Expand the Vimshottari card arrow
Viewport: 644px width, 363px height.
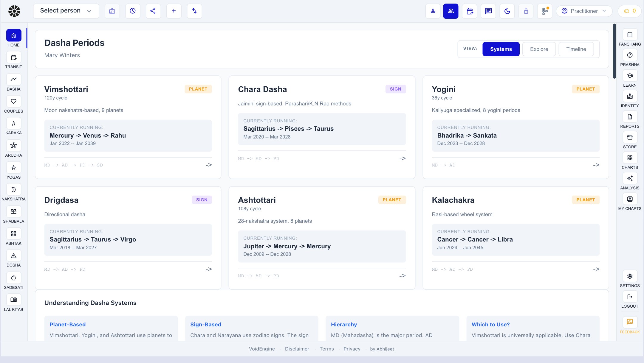(209, 165)
